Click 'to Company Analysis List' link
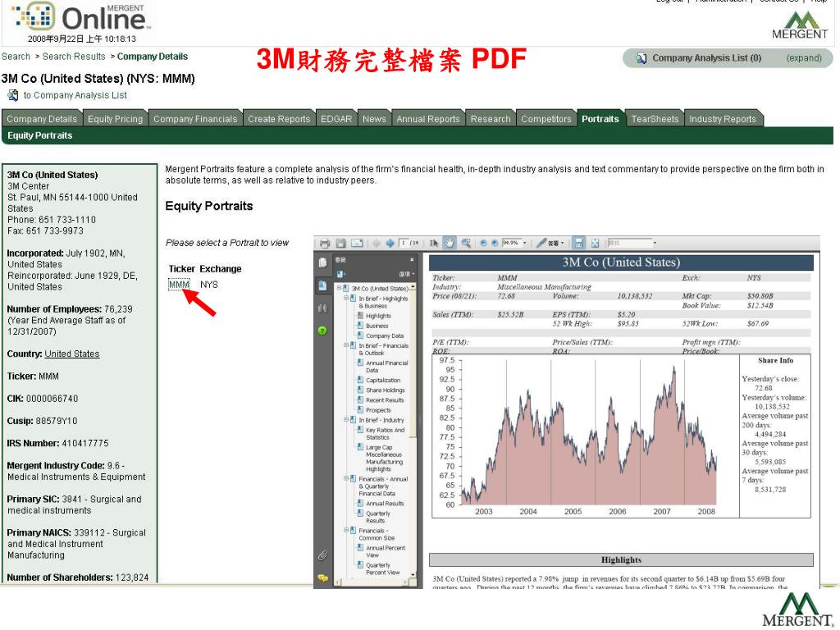Viewport: 840px width, 630px height. pyautogui.click(x=75, y=95)
